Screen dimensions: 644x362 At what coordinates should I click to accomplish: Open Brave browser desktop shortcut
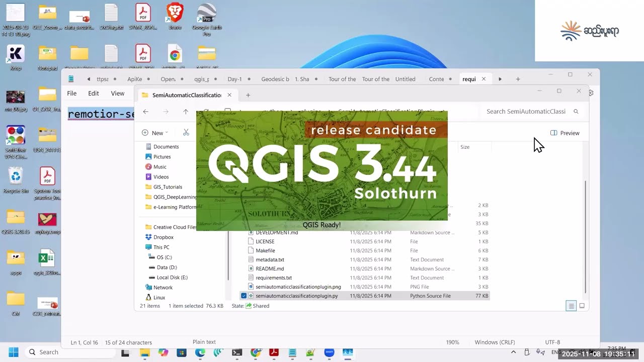(175, 16)
